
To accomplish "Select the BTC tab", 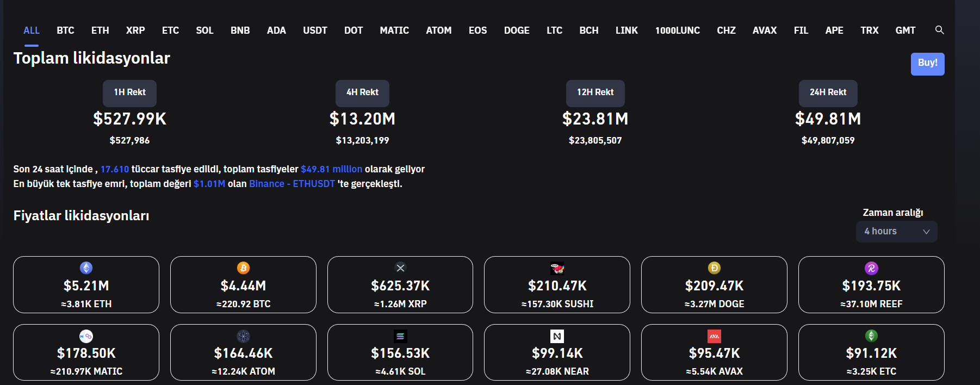I will tap(65, 30).
